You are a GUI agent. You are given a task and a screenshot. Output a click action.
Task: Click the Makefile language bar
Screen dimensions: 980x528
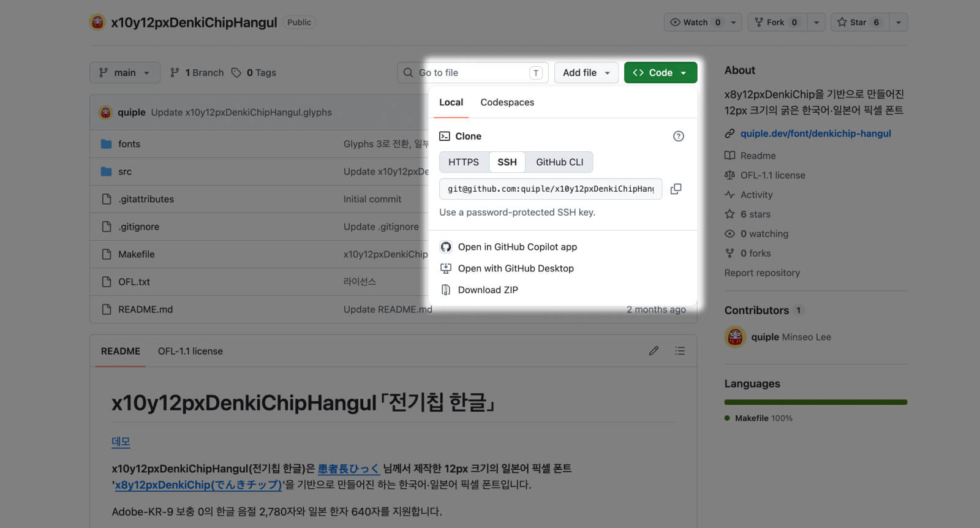pos(815,402)
